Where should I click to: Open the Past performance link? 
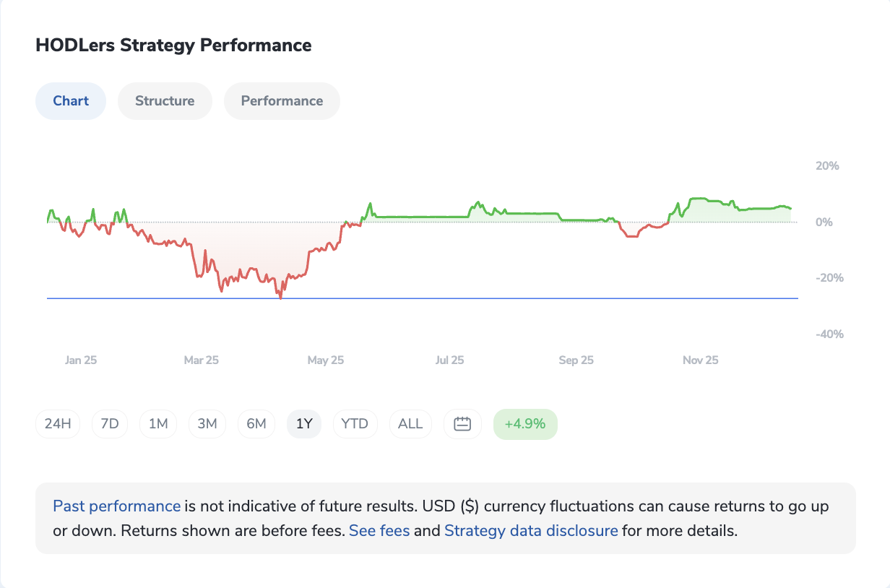[116, 506]
